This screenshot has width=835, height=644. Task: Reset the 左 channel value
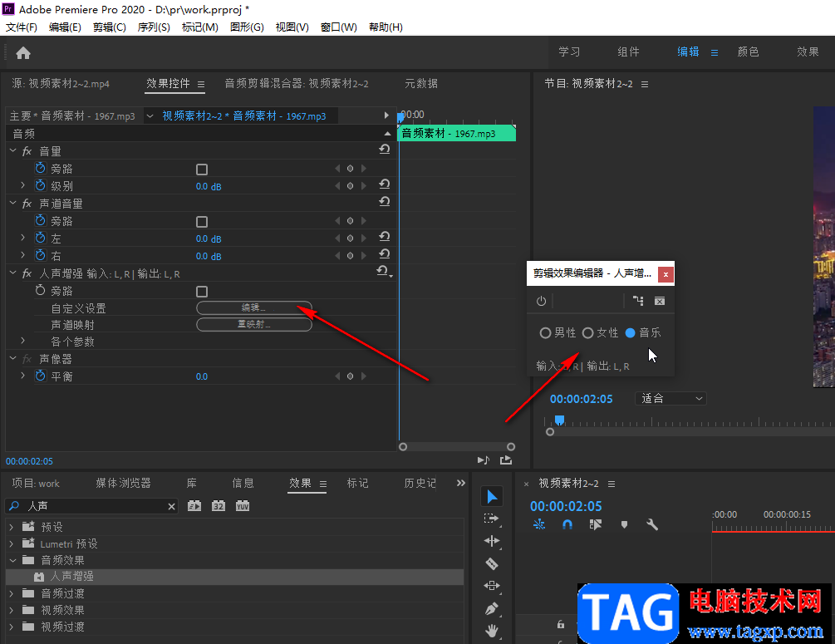(x=385, y=237)
